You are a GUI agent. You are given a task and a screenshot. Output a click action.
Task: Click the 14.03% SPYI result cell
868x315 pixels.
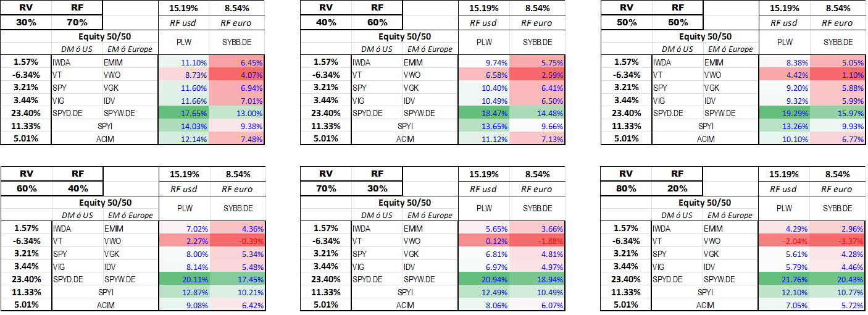coord(183,126)
